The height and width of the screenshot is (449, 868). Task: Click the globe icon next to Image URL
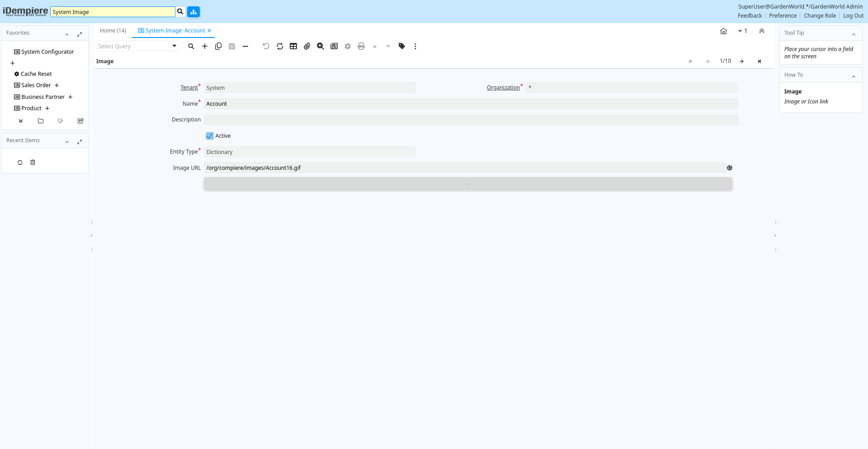[x=730, y=168]
